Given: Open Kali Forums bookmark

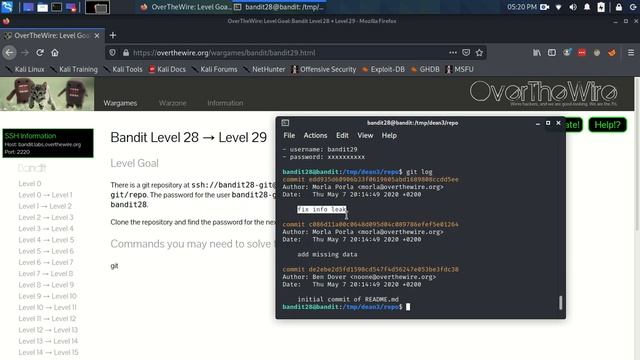Looking at the screenshot, I should (214, 69).
